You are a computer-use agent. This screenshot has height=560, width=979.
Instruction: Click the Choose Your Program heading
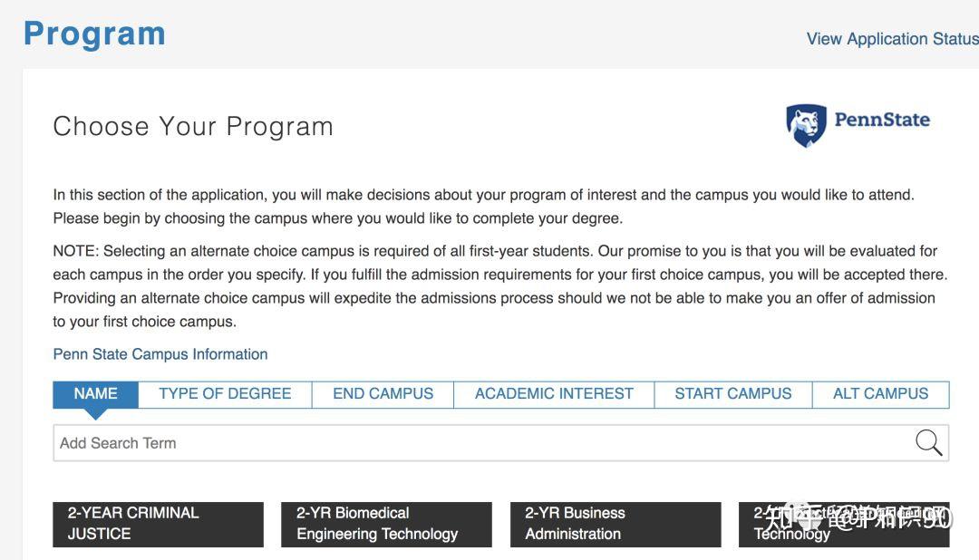[193, 126]
